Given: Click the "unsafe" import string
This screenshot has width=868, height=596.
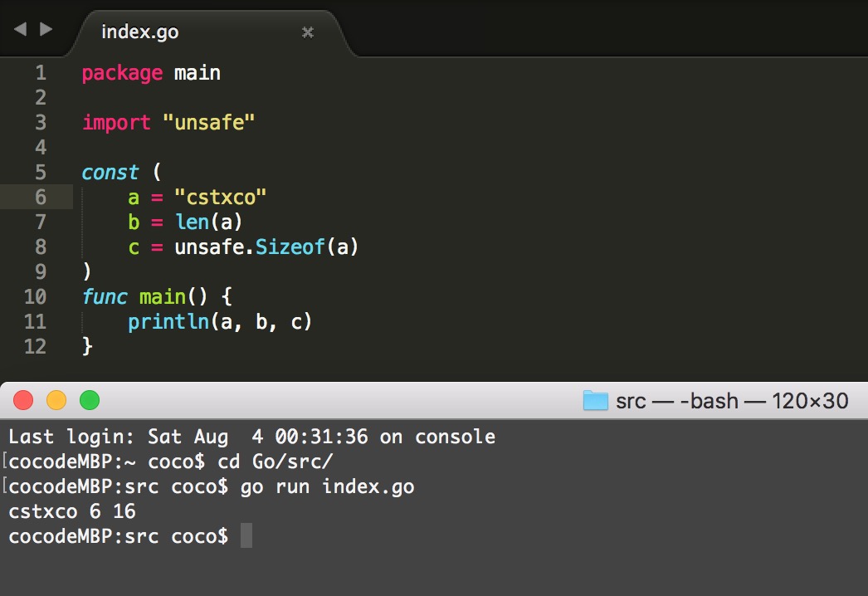Looking at the screenshot, I should (x=208, y=123).
